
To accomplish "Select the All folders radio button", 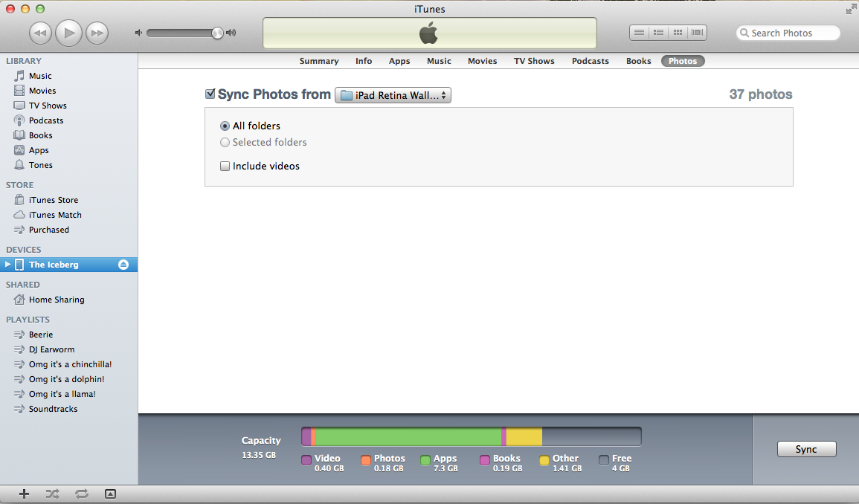I will click(225, 126).
